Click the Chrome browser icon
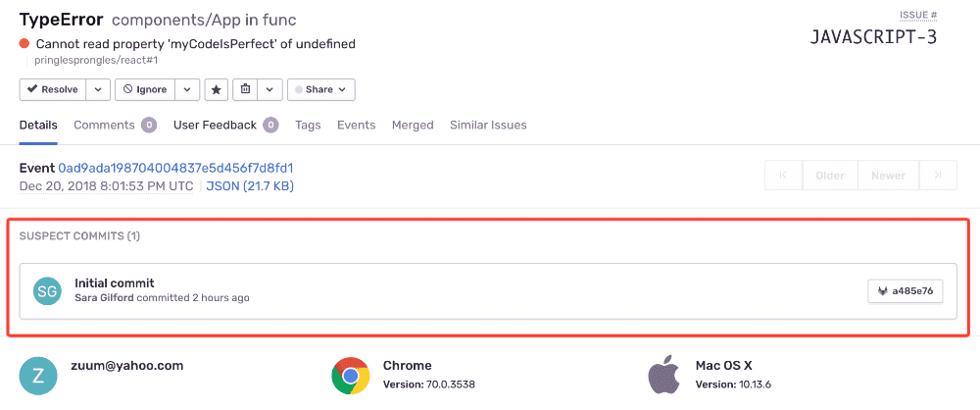Viewport: 980px width, 410px height. (350, 374)
